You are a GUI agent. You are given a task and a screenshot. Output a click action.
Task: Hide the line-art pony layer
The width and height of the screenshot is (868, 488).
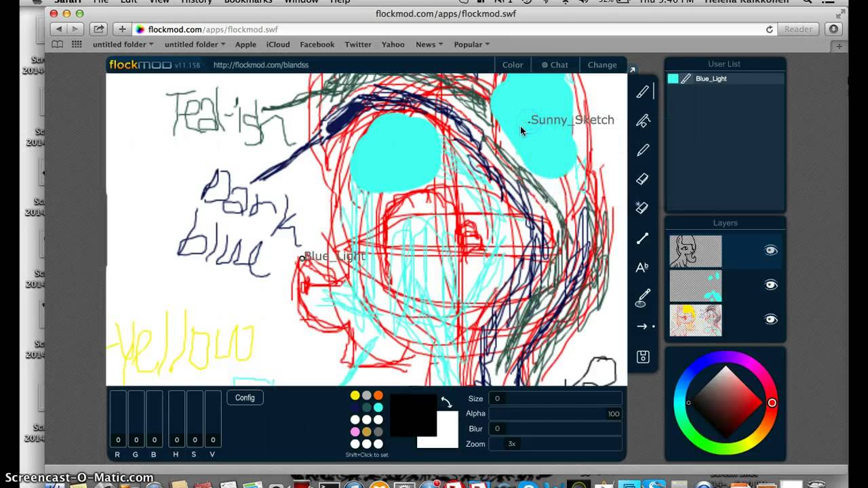click(x=771, y=250)
